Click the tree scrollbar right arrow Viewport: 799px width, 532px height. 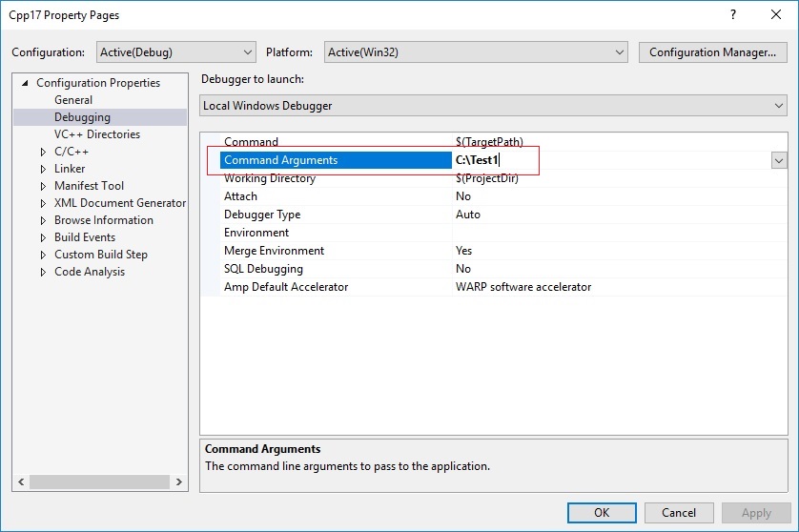point(179,481)
